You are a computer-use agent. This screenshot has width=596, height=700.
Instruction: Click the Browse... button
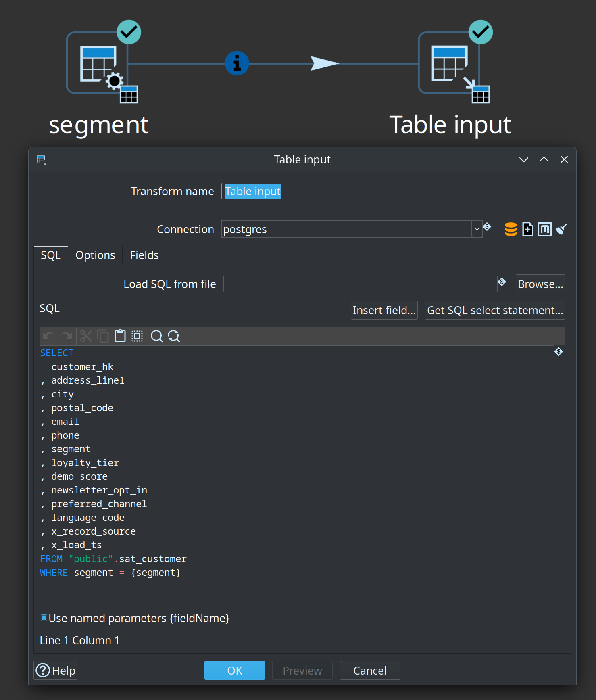click(540, 284)
